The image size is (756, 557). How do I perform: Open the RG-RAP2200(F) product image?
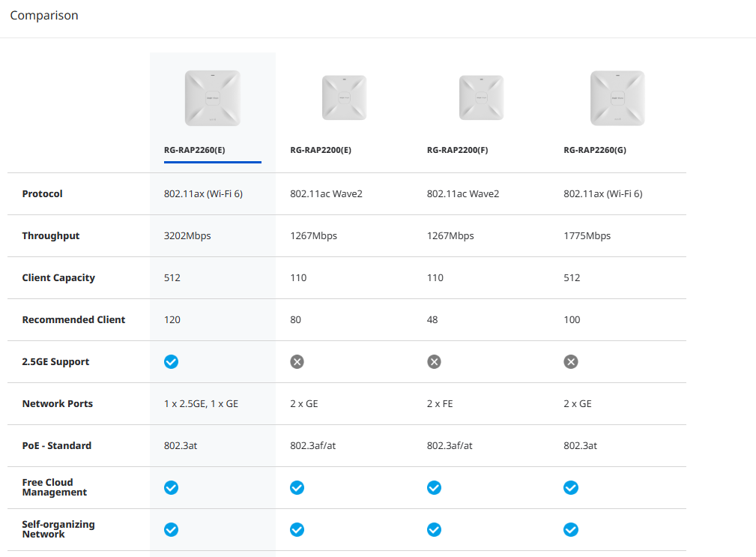coord(481,97)
